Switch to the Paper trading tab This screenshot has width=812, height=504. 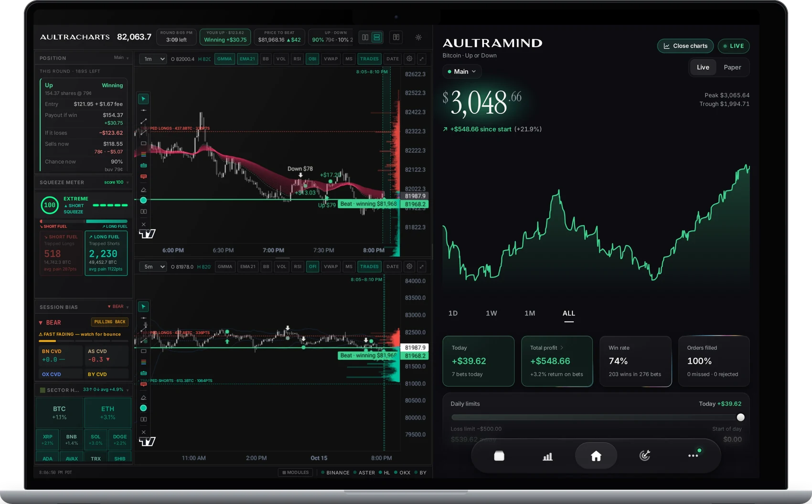tap(732, 67)
